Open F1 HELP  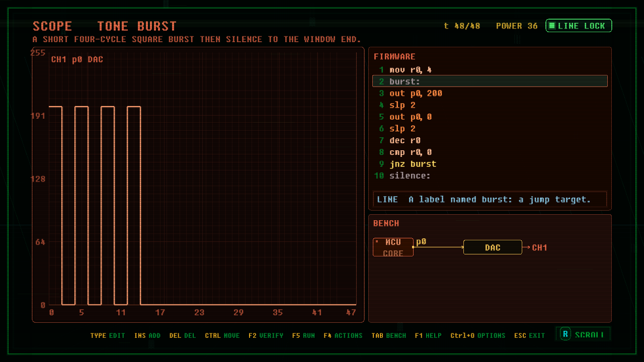[x=428, y=335]
